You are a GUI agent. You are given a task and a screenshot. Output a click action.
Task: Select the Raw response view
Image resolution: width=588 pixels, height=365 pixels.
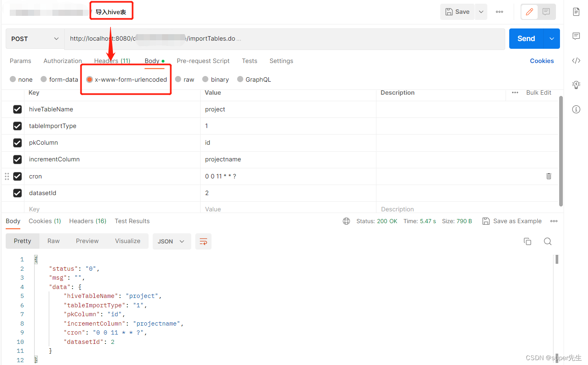(54, 241)
